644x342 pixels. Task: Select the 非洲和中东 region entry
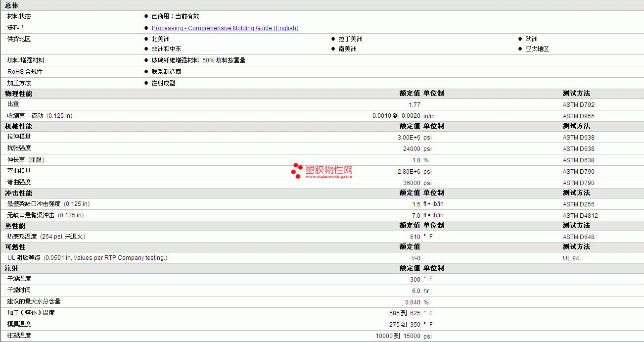coord(167,49)
